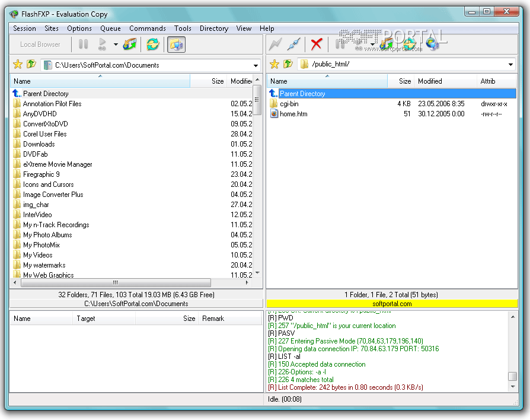This screenshot has width=530, height=420.
Task: Select the Firegraphic 9 folder
Action: point(41,174)
